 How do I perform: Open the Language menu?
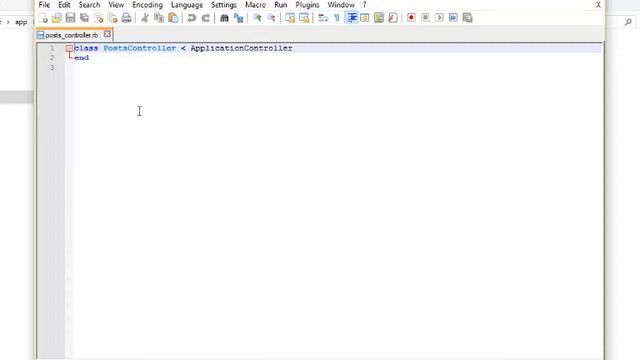(x=187, y=5)
